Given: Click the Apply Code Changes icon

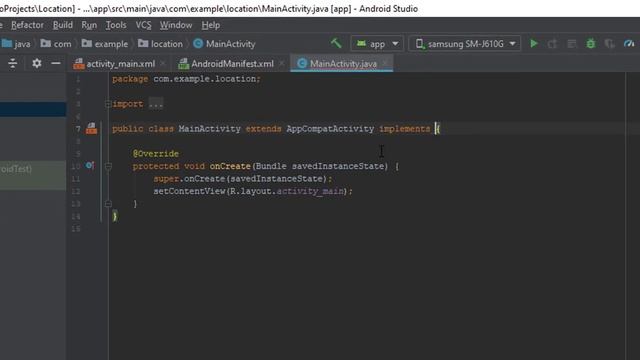Looking at the screenshot, I should [x=572, y=44].
